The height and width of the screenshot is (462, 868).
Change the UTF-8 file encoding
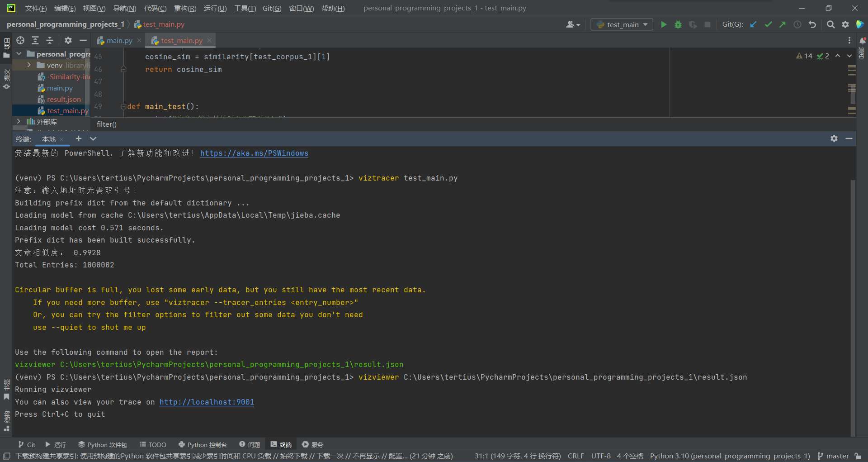pos(601,456)
